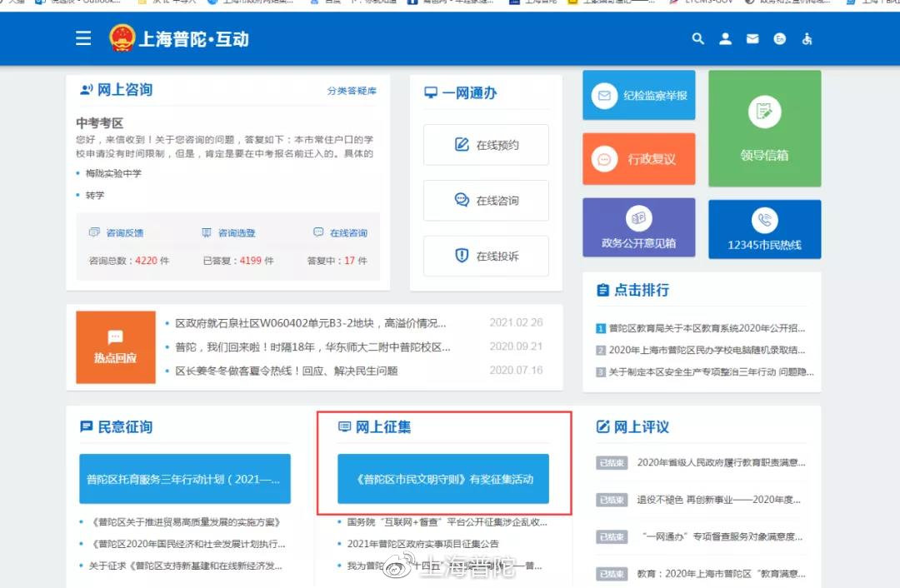
Task: Switch to English via En icon
Action: click(780, 38)
